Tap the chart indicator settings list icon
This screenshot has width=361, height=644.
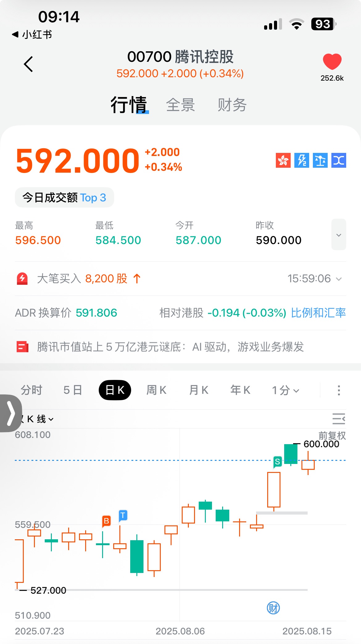339,419
